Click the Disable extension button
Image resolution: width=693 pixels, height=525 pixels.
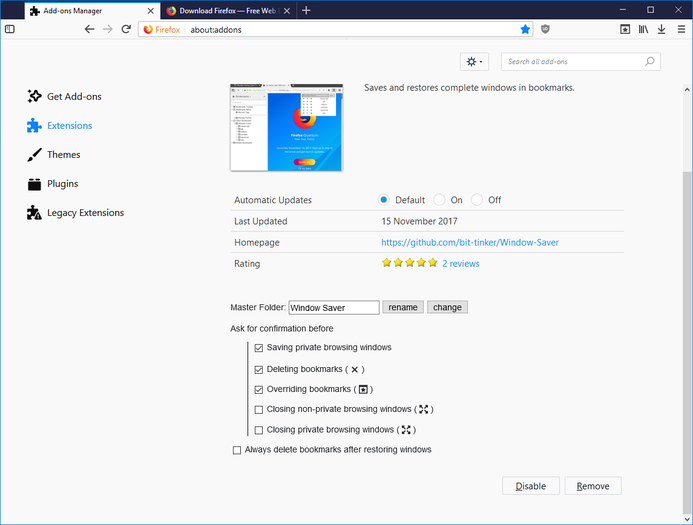(x=530, y=486)
